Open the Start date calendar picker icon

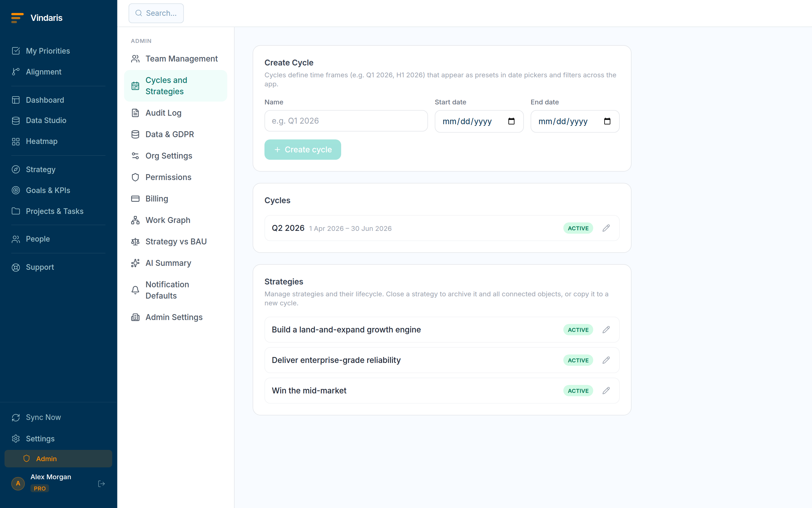tap(511, 121)
